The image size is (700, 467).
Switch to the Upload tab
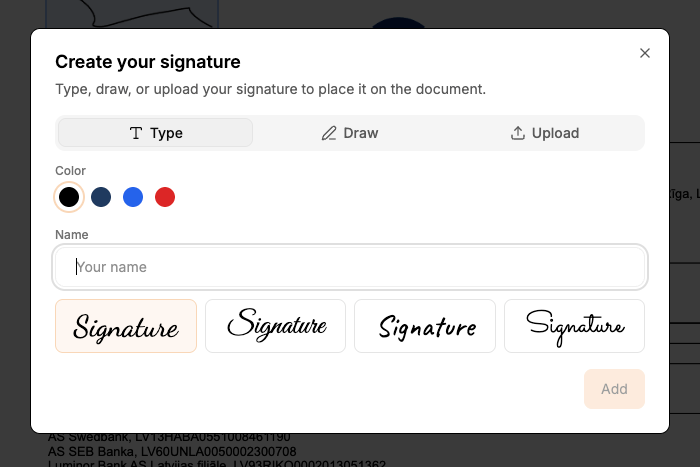545,133
